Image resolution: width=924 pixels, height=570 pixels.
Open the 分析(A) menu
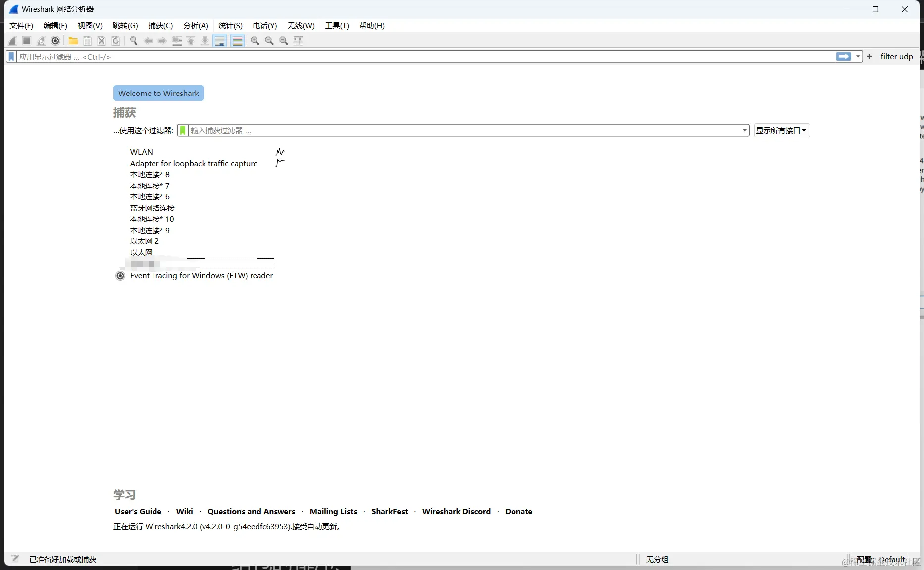(196, 26)
